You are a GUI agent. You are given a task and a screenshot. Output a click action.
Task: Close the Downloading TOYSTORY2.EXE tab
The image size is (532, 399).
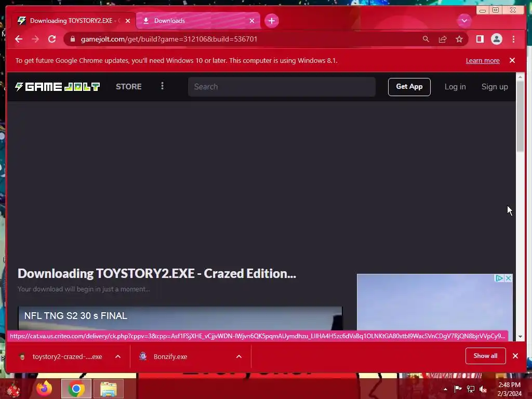tap(128, 21)
